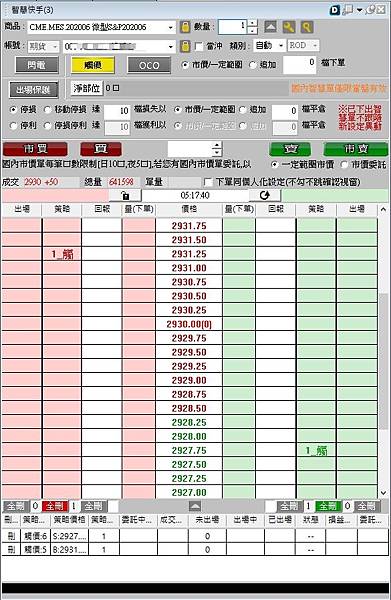Click the green 全刪 button on sell side

[x=328, y=506]
